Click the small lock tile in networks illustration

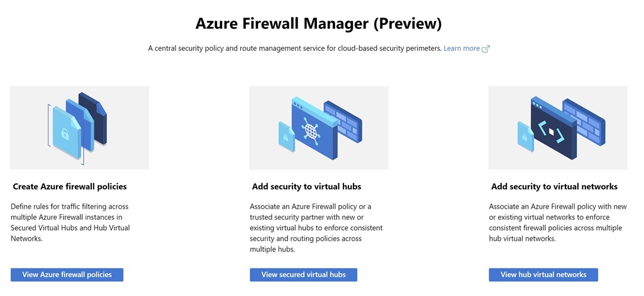[526, 136]
